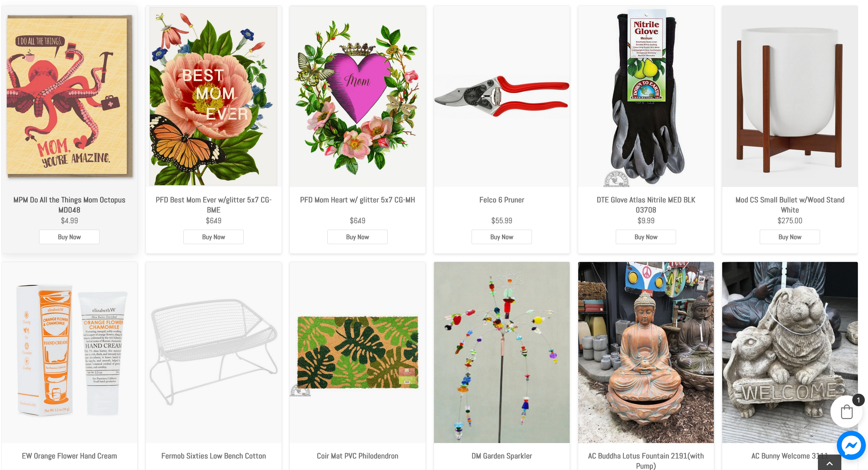The image size is (868, 470).
Task: Open the Messenger chat bubble
Action: tap(851, 445)
